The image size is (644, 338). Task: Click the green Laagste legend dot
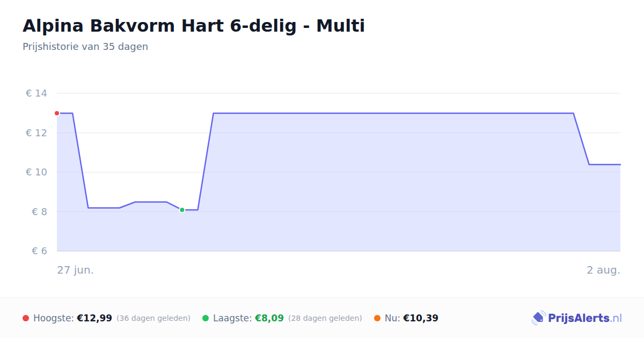coord(206,318)
